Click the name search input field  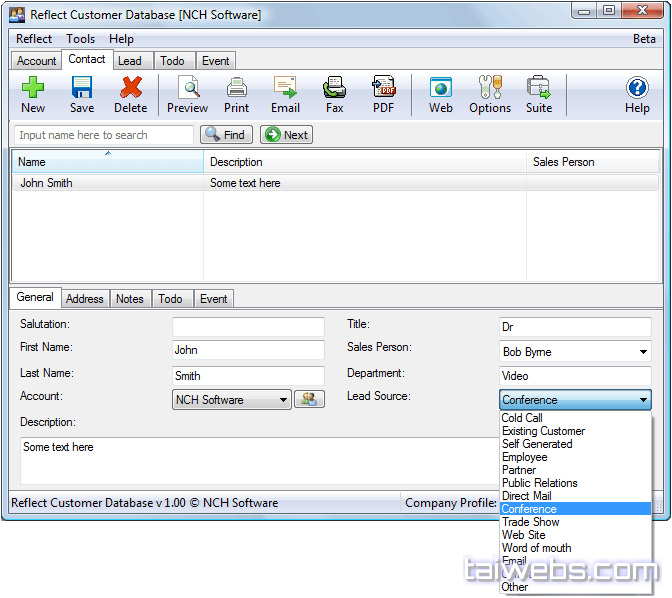click(104, 135)
